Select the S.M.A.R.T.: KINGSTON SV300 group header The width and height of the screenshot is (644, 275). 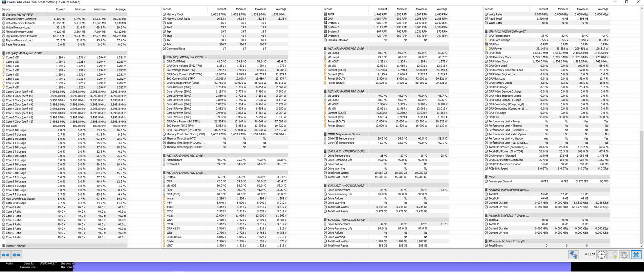pyautogui.click(x=386, y=151)
